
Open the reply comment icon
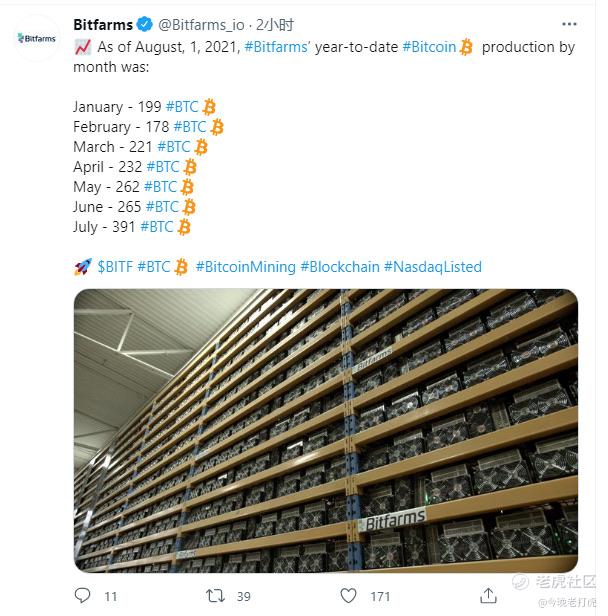82,596
